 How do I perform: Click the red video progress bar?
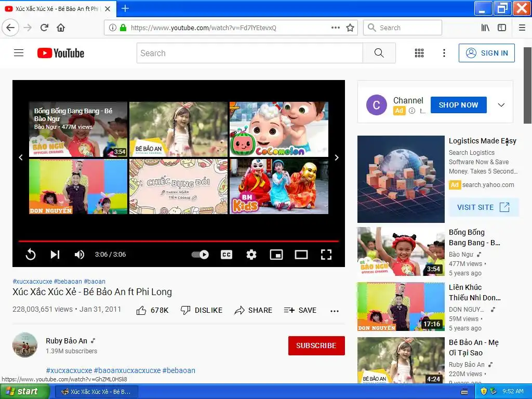(x=179, y=241)
